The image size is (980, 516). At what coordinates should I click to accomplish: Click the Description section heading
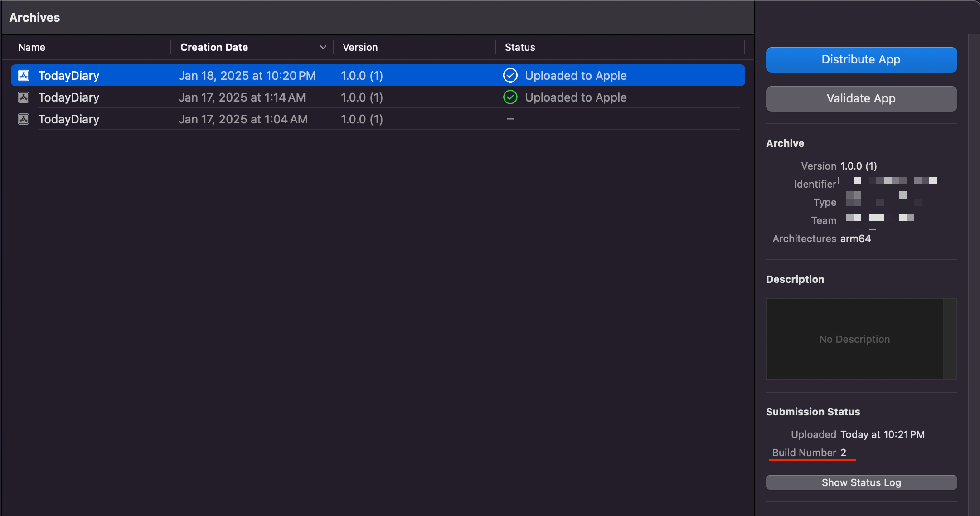(x=795, y=279)
